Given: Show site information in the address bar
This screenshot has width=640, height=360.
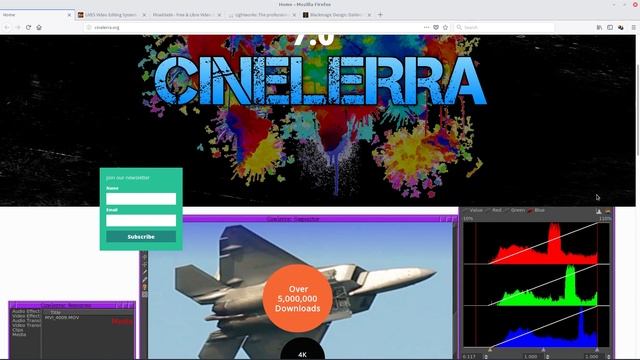Looking at the screenshot, I should [x=89, y=27].
